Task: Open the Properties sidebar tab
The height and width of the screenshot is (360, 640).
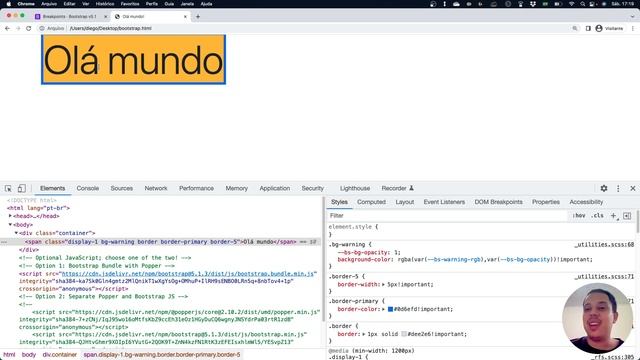Action: (x=546, y=202)
